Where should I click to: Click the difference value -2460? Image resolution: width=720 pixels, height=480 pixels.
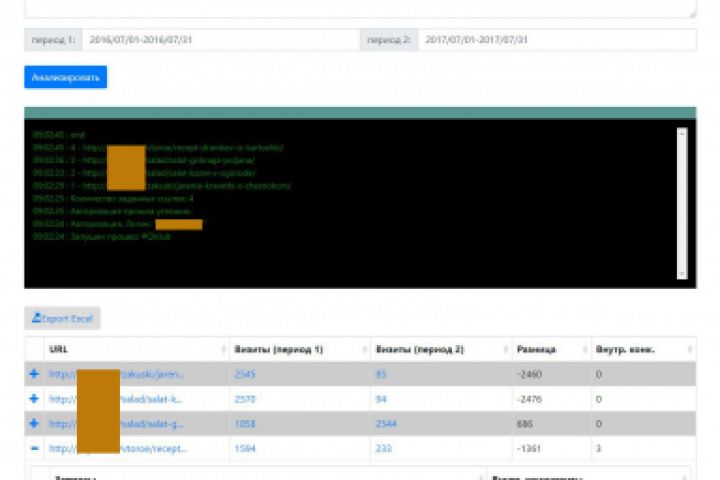529,374
